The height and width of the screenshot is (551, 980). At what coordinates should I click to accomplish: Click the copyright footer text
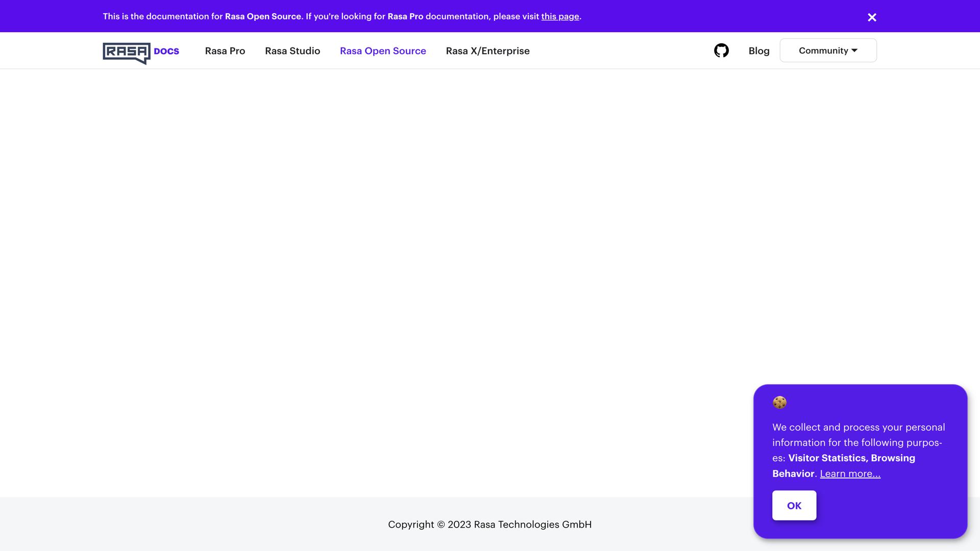[x=489, y=524]
